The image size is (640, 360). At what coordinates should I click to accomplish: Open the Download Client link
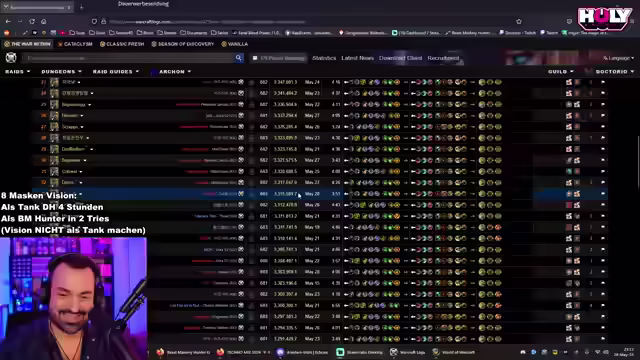point(400,58)
